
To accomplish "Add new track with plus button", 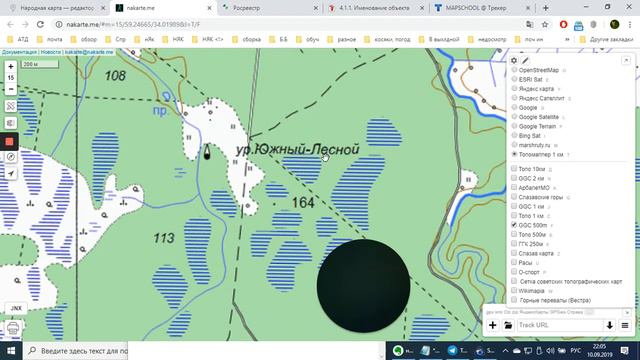I will (x=493, y=325).
